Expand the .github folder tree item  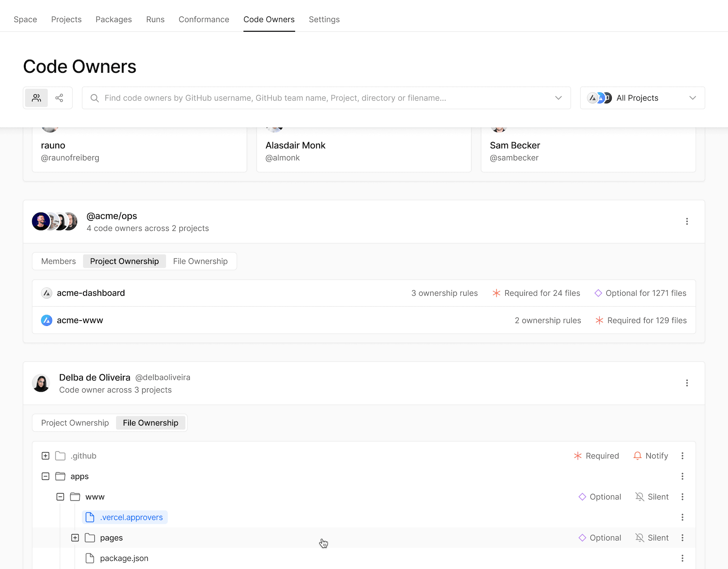tap(45, 456)
